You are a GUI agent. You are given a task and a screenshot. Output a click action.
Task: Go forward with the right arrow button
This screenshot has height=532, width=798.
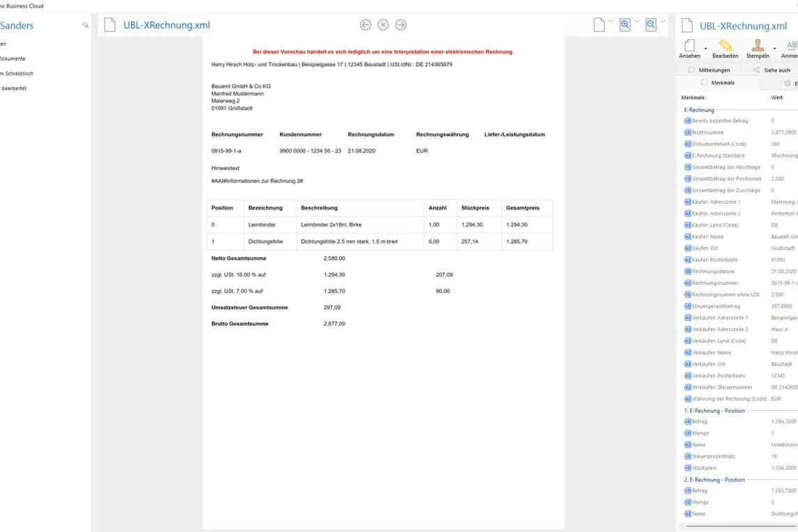pyautogui.click(x=401, y=24)
